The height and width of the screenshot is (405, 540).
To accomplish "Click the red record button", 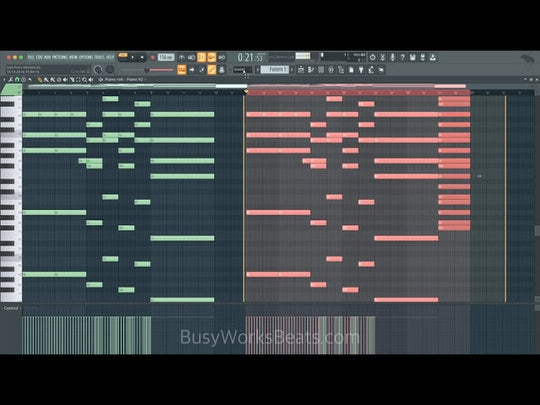I will pos(152,57).
